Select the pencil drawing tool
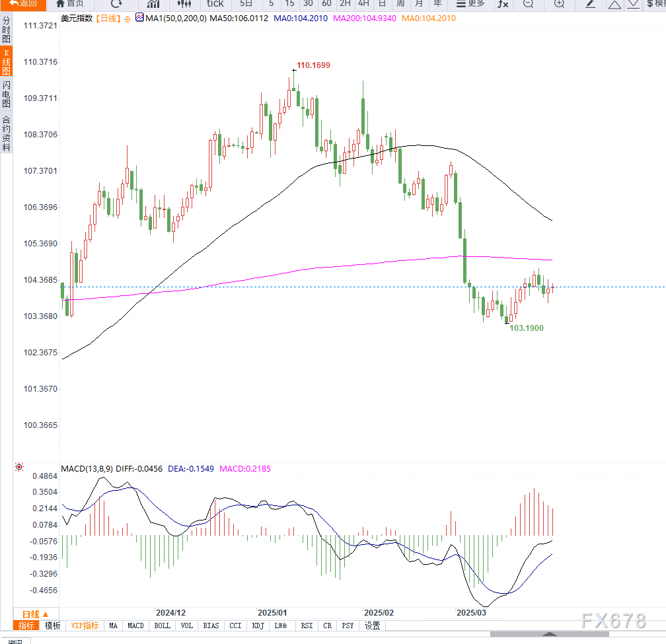 pyautogui.click(x=591, y=4)
